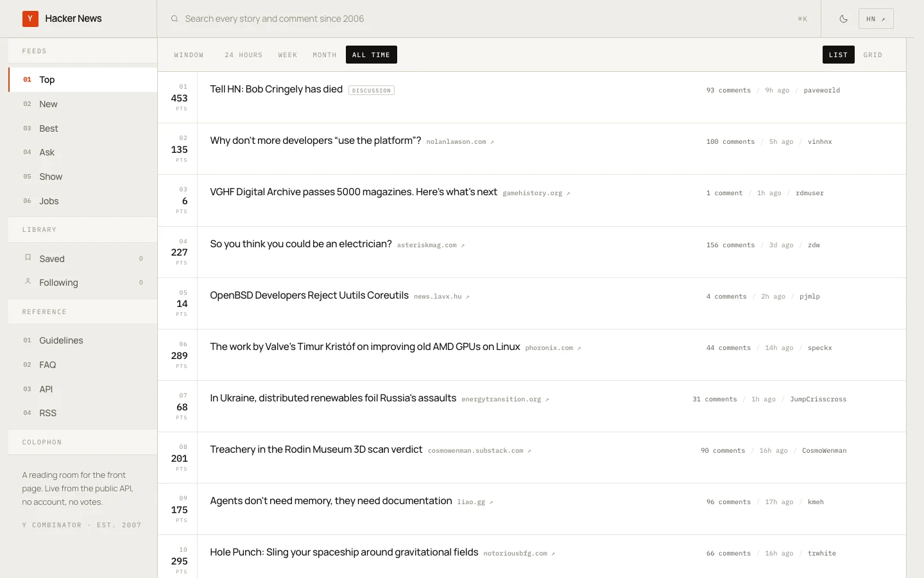Open the Jobs feed
This screenshot has width=924, height=578.
click(x=83, y=201)
